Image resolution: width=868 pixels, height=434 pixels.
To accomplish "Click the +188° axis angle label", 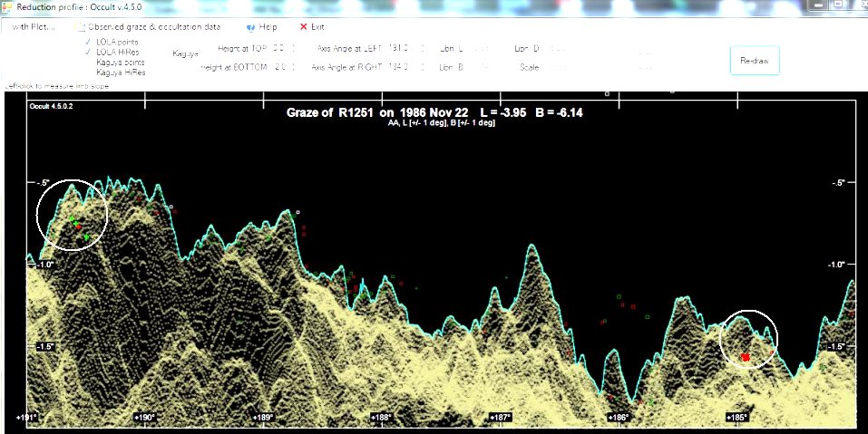I will 381,418.
